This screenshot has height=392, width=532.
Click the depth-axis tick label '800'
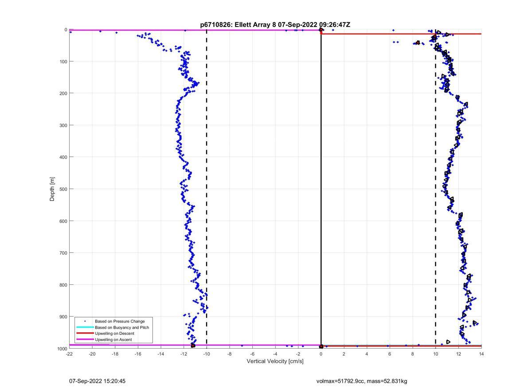click(63, 285)
